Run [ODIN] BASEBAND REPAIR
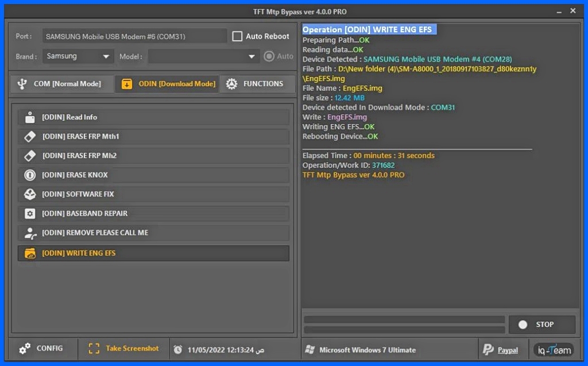588x366 pixels. 153,214
